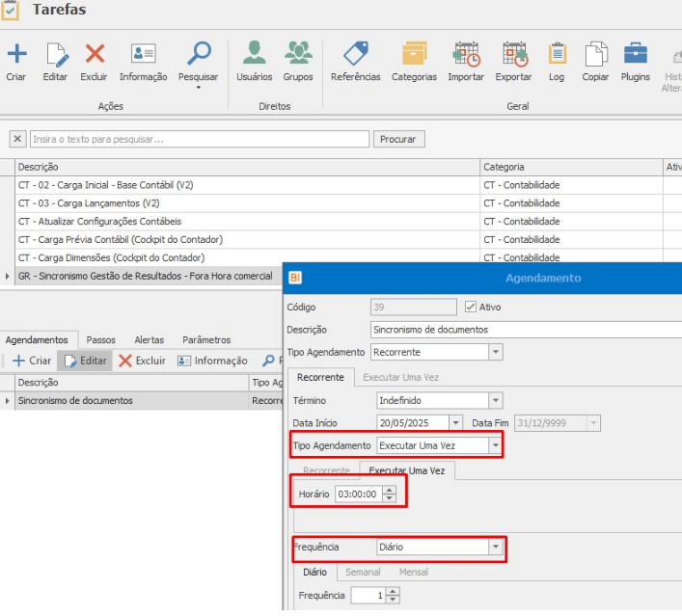Toggle the Ativo checkbox

[x=470, y=307]
